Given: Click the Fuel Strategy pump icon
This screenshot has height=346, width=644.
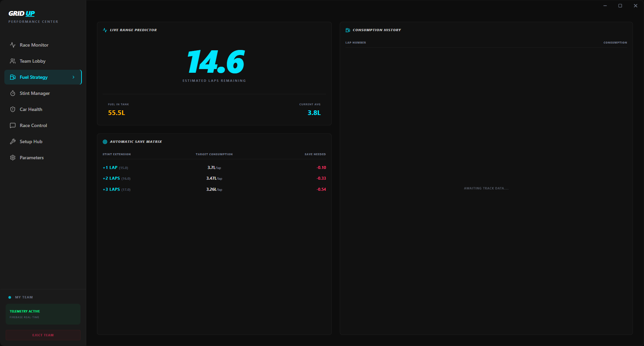Looking at the screenshot, I should [13, 77].
